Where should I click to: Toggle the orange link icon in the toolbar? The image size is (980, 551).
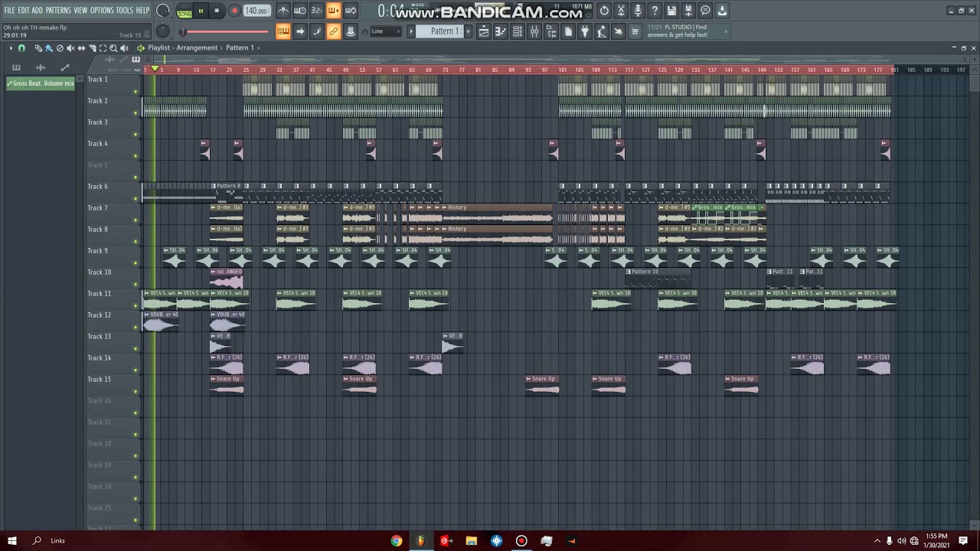point(334,31)
